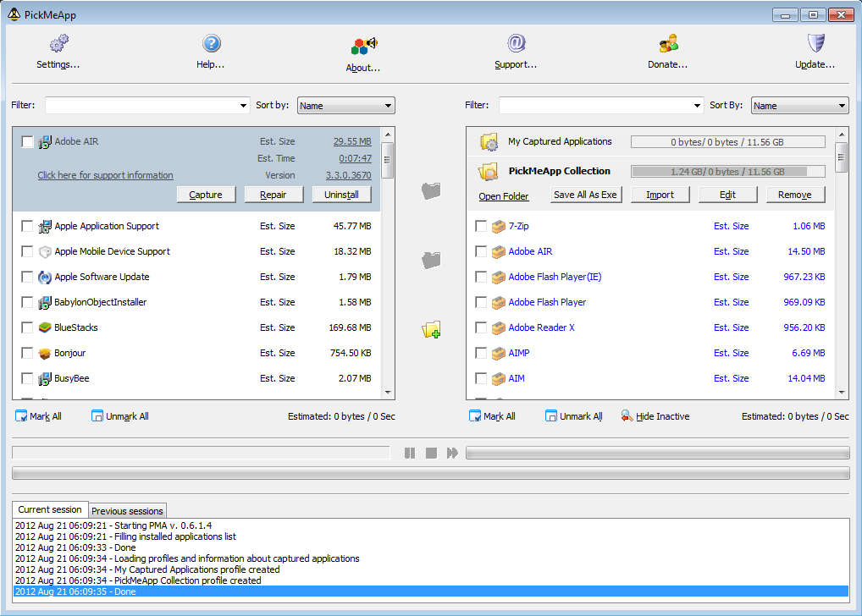Click the Support at-sign icon
The width and height of the screenshot is (862, 616).
pyautogui.click(x=516, y=43)
